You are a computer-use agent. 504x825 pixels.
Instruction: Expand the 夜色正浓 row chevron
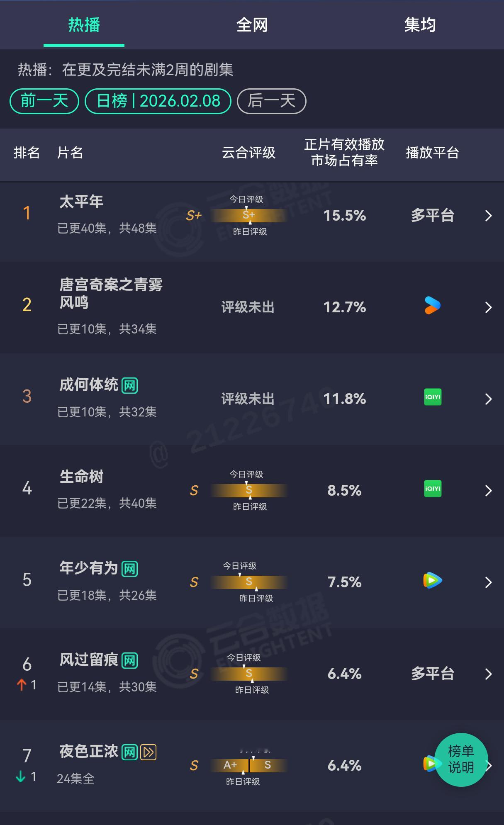[488, 766]
